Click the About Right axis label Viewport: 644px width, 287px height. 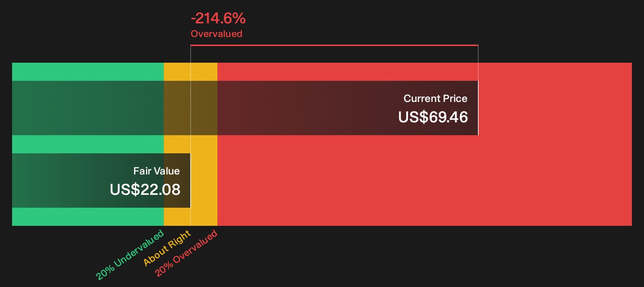[x=167, y=248]
